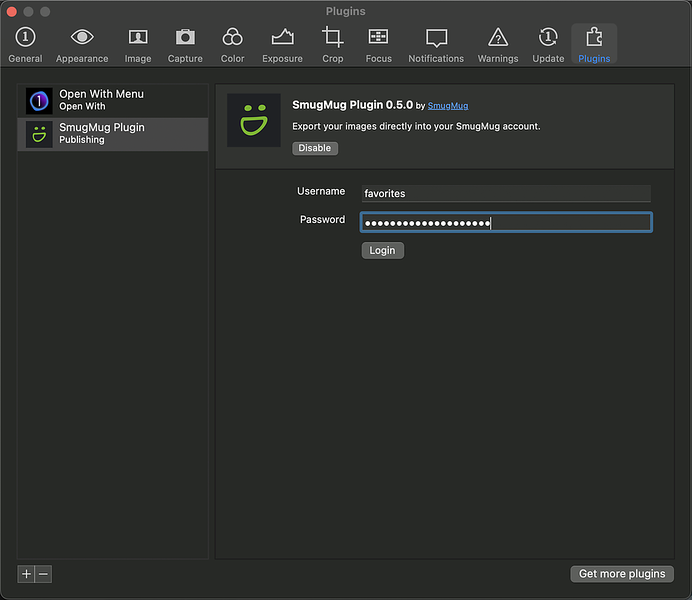Open the Focus preferences tab
The width and height of the screenshot is (692, 600).
pyautogui.click(x=378, y=45)
